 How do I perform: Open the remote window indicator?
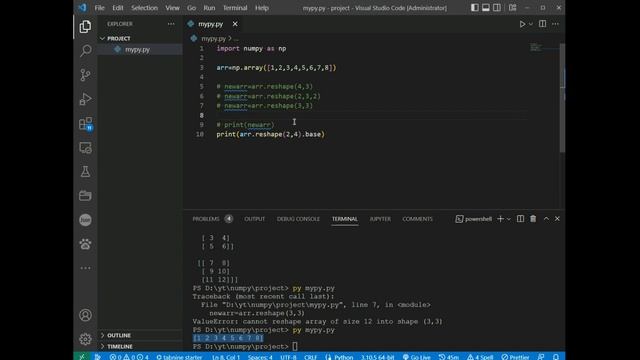[x=82, y=357]
